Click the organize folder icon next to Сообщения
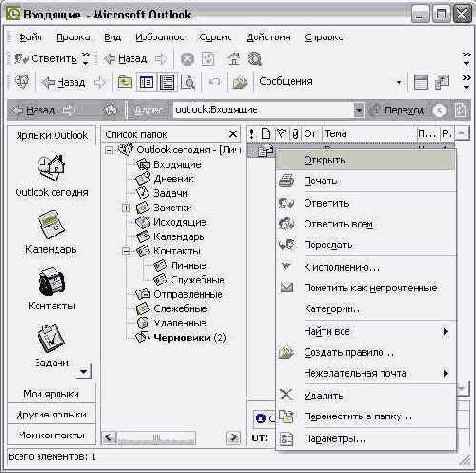This screenshot has width=476, height=473. coord(240,82)
